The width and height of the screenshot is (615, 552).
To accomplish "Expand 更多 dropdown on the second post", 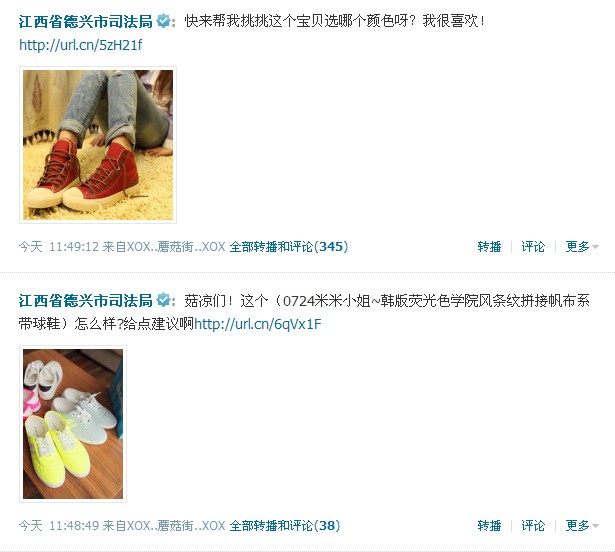I will (x=582, y=526).
